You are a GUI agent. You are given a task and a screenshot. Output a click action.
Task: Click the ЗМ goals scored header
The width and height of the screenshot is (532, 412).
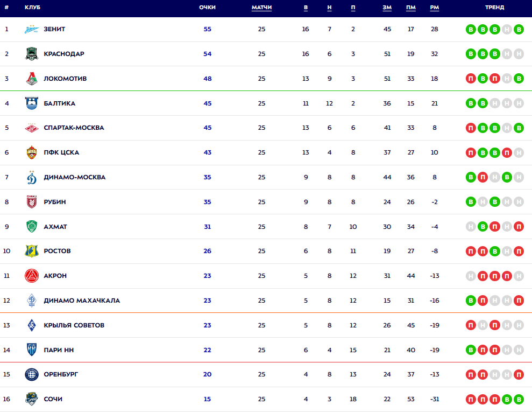(387, 8)
